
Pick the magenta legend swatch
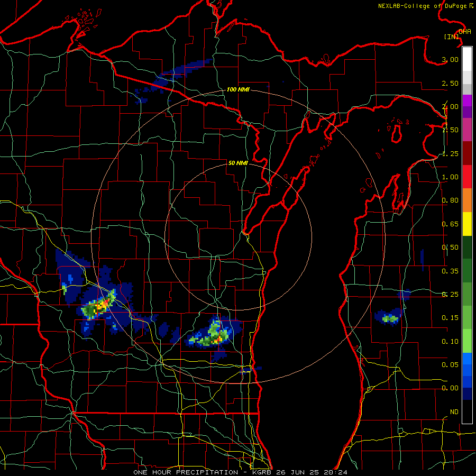pos(467,100)
